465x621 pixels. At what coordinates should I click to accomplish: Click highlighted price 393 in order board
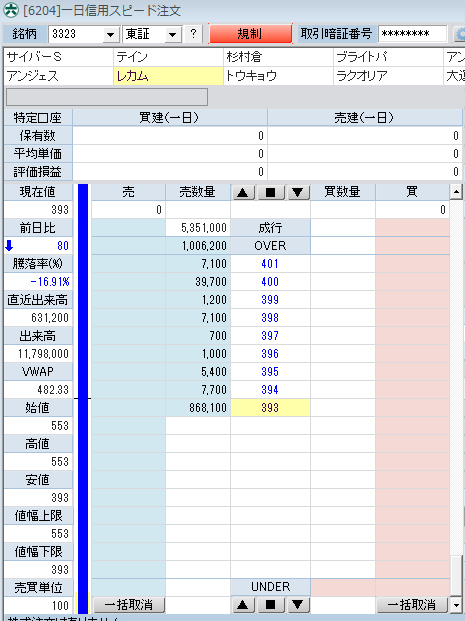[270, 408]
